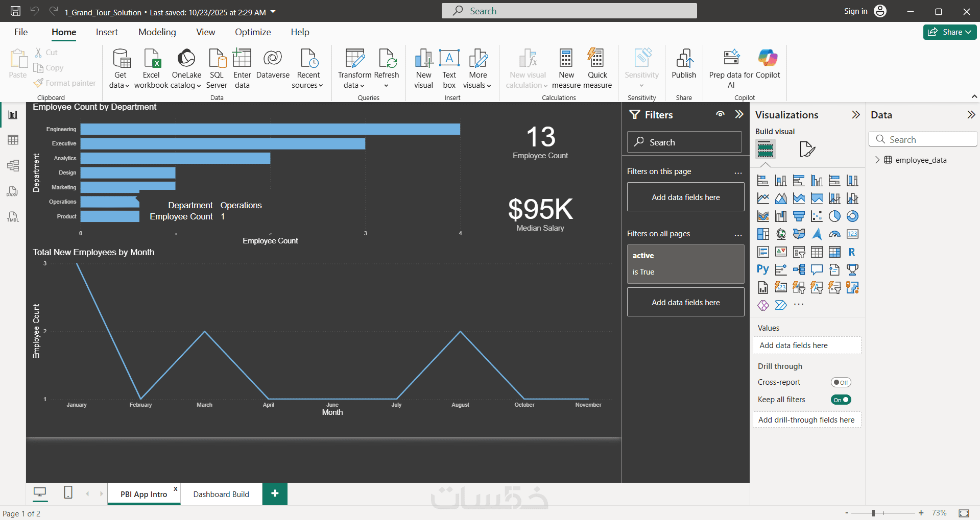Collapse the Data pane
The width and height of the screenshot is (980, 520).
(x=971, y=115)
